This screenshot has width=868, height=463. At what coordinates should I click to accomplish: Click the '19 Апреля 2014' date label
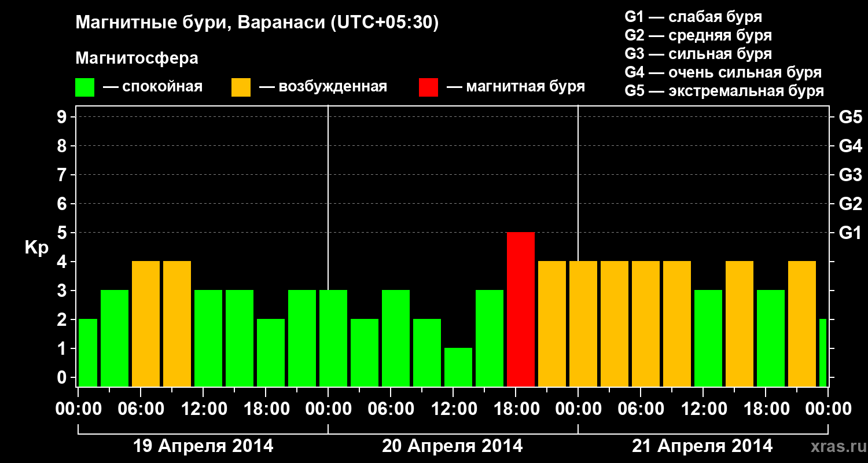pos(204,446)
